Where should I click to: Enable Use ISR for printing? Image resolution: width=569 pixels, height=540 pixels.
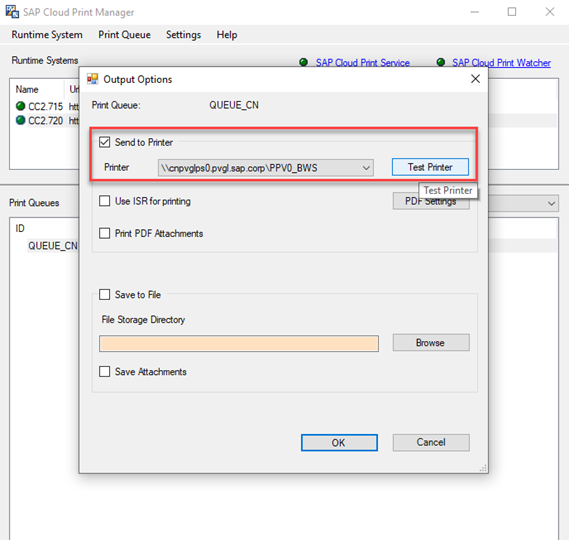click(105, 201)
